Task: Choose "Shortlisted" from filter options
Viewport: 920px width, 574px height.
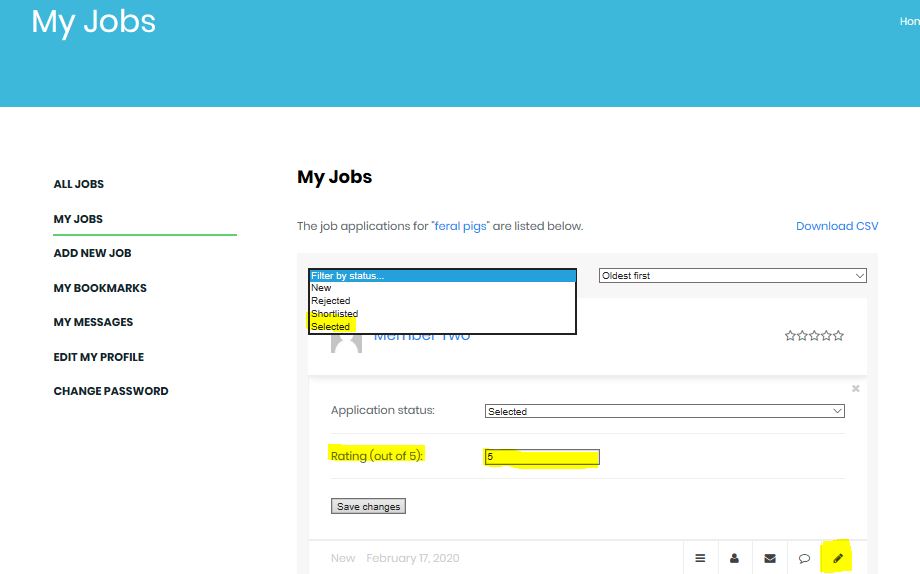Action: [x=334, y=314]
